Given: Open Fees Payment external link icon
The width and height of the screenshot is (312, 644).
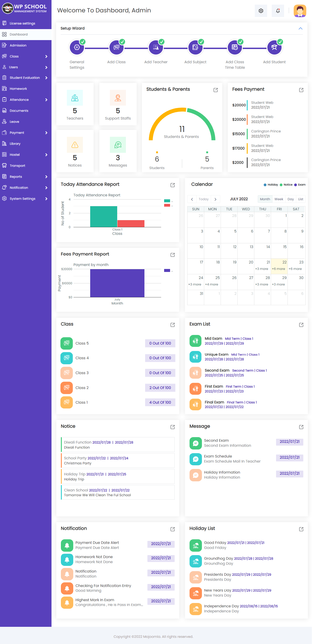Looking at the screenshot, I should (301, 90).
